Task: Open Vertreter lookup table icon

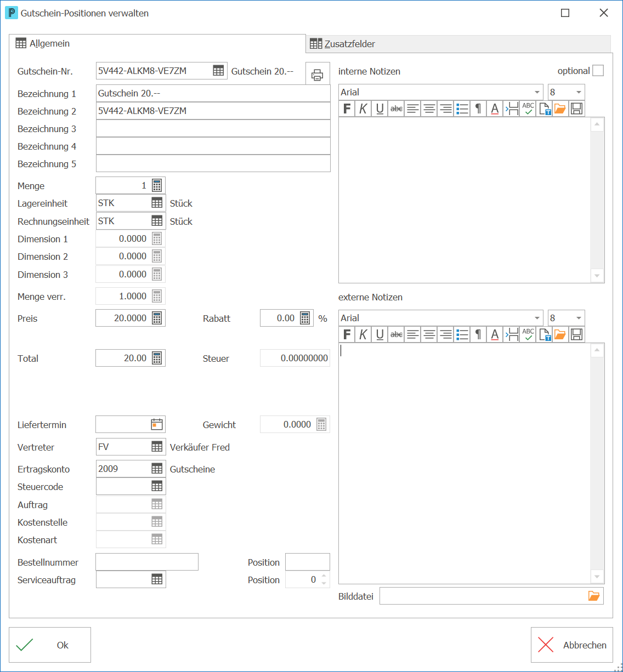Action: (x=157, y=447)
